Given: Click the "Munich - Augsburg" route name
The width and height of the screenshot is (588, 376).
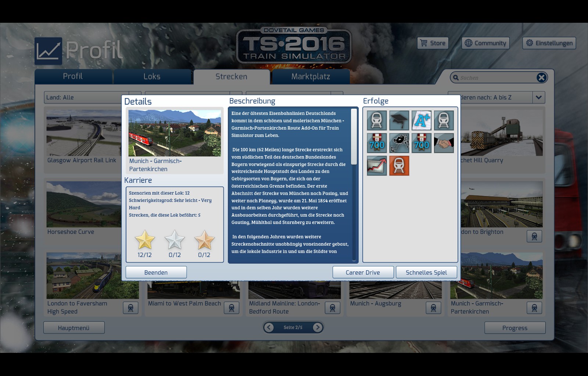Looking at the screenshot, I should pos(376,304).
